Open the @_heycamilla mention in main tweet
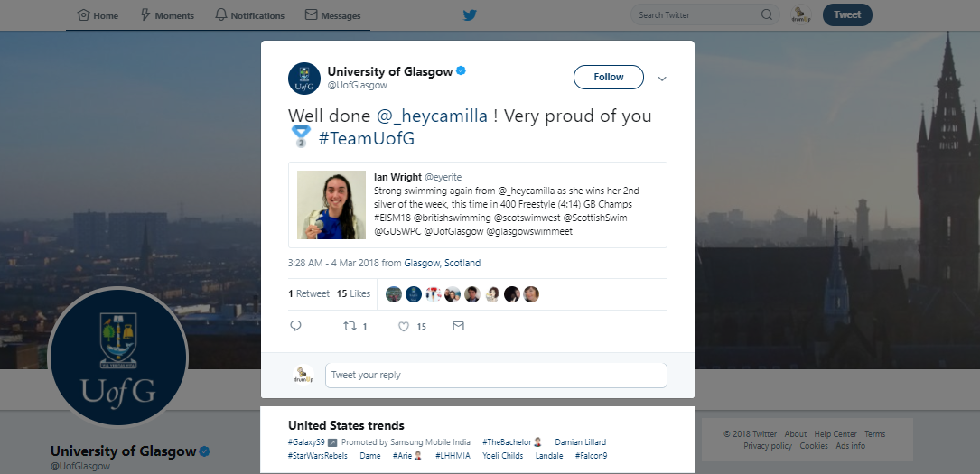The width and height of the screenshot is (980, 474). point(432,116)
